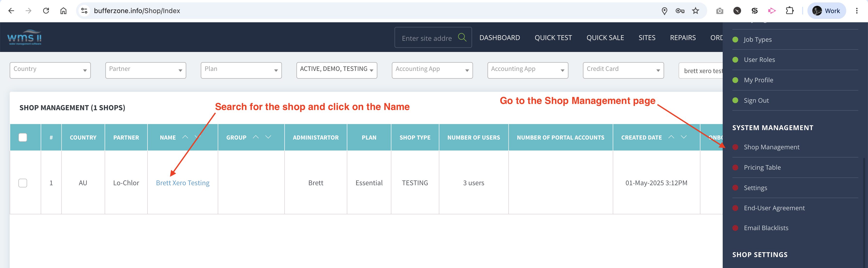Go to the DASHBOARD menu item
Image resolution: width=868 pixels, height=268 pixels.
pos(500,37)
